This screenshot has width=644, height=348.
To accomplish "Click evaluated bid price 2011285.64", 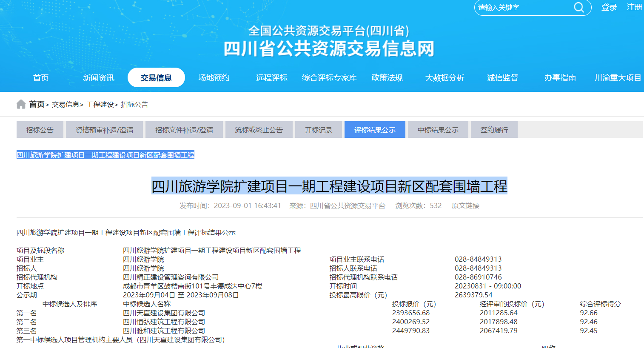I will click(499, 313).
